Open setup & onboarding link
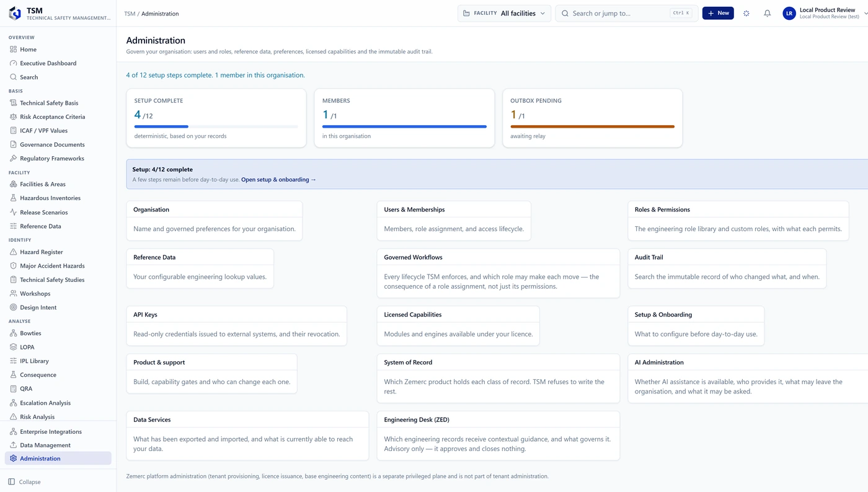Image resolution: width=868 pixels, height=492 pixels. point(278,180)
